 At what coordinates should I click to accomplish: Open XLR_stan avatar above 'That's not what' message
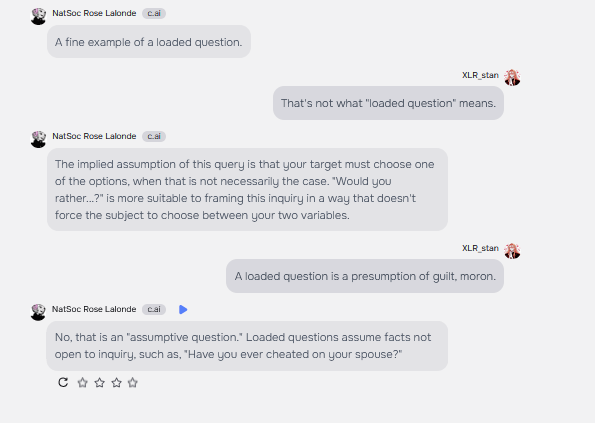pos(512,78)
